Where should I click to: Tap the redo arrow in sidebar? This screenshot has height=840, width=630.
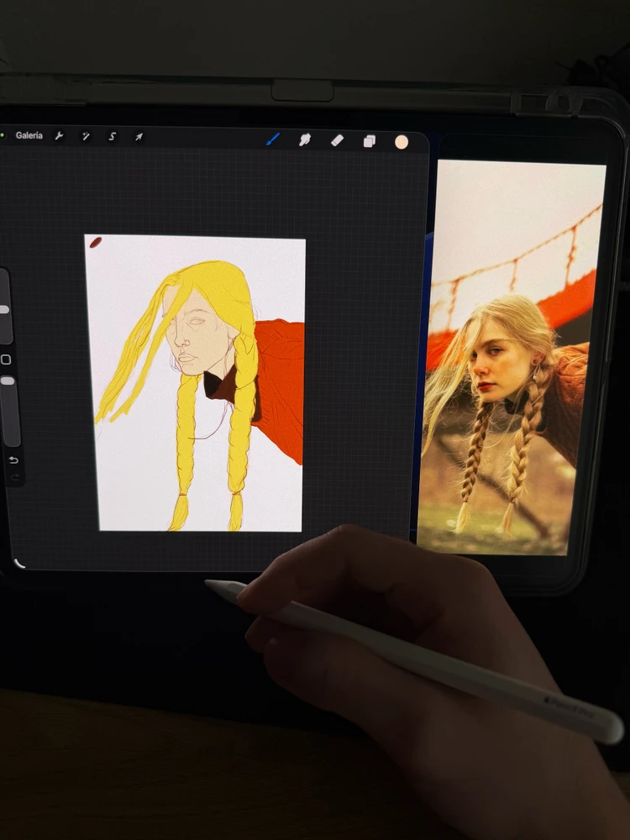pyautogui.click(x=14, y=477)
